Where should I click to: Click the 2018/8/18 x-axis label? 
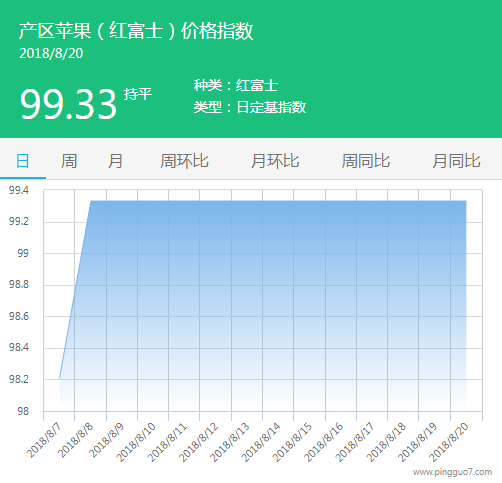coord(387,442)
